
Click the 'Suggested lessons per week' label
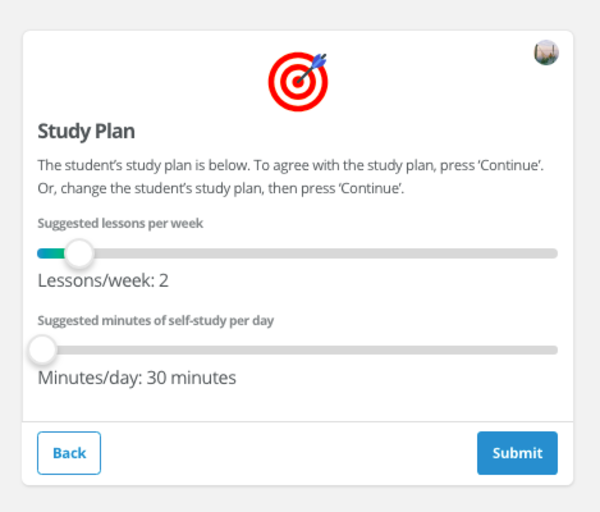[x=120, y=223]
